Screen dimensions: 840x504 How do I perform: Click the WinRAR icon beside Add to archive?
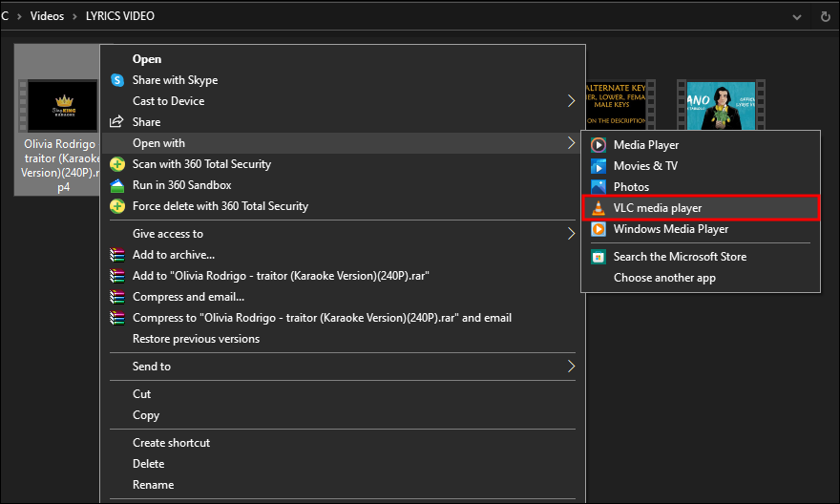pos(117,255)
